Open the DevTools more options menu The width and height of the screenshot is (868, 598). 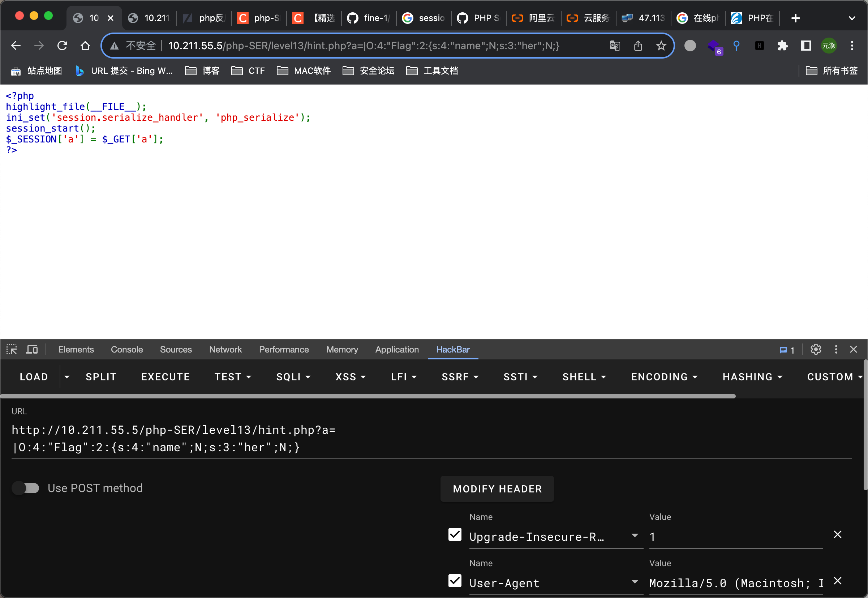[x=836, y=350]
